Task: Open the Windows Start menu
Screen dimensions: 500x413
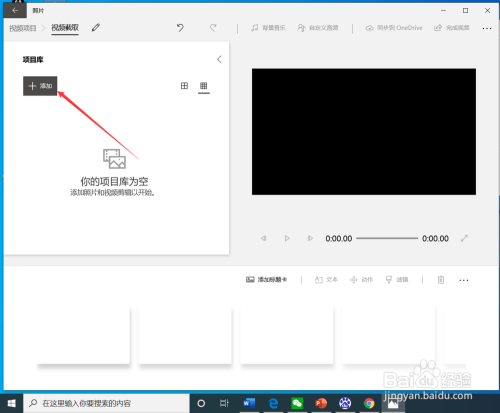Action: tap(11, 404)
